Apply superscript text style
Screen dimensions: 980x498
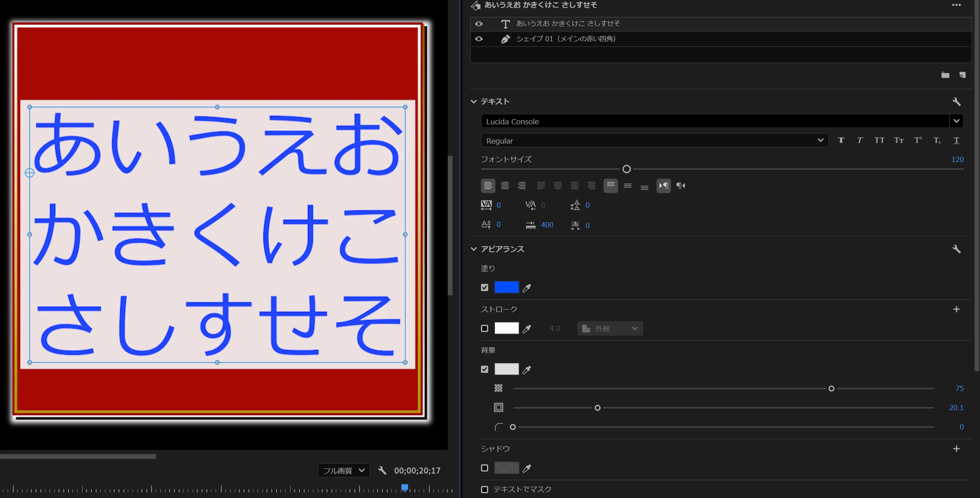pyautogui.click(x=918, y=140)
